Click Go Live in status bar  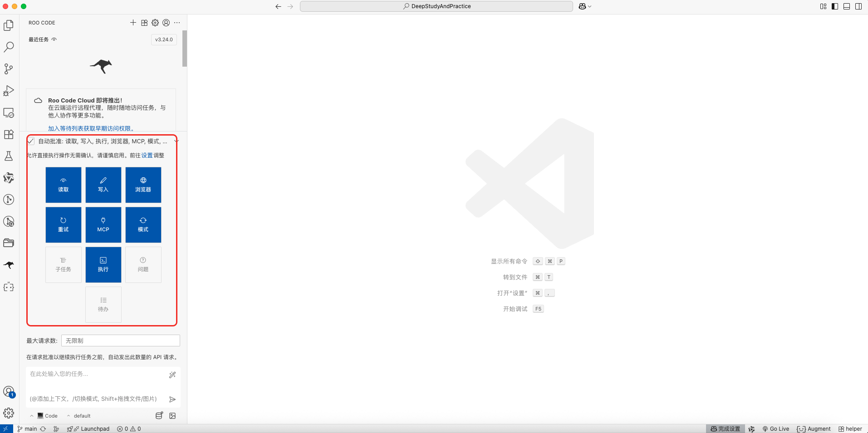[775, 429]
